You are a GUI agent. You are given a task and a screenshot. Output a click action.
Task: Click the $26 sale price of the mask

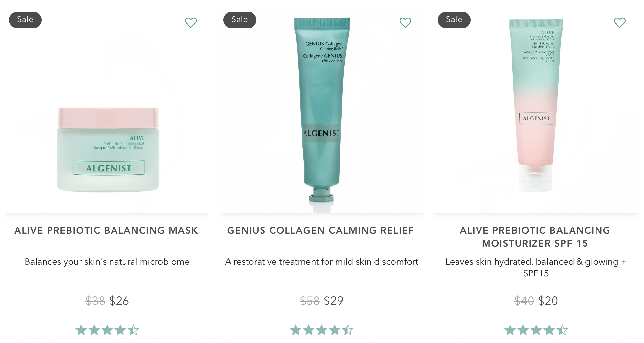(119, 301)
